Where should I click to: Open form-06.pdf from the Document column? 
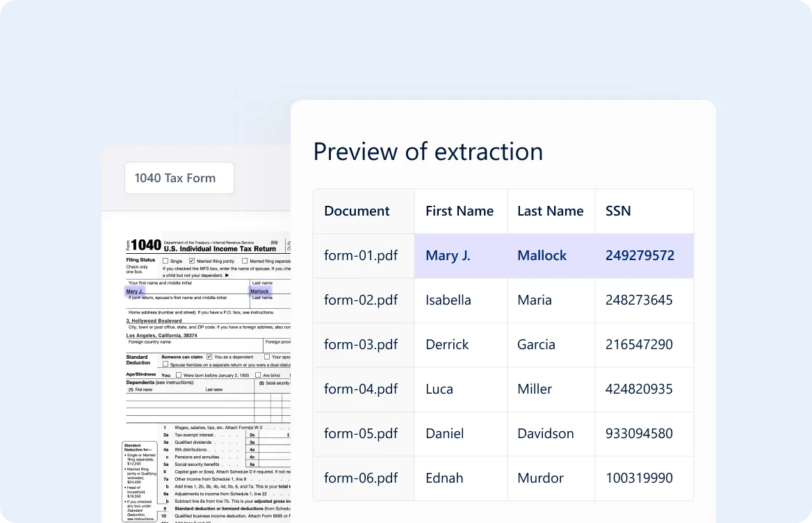click(360, 478)
